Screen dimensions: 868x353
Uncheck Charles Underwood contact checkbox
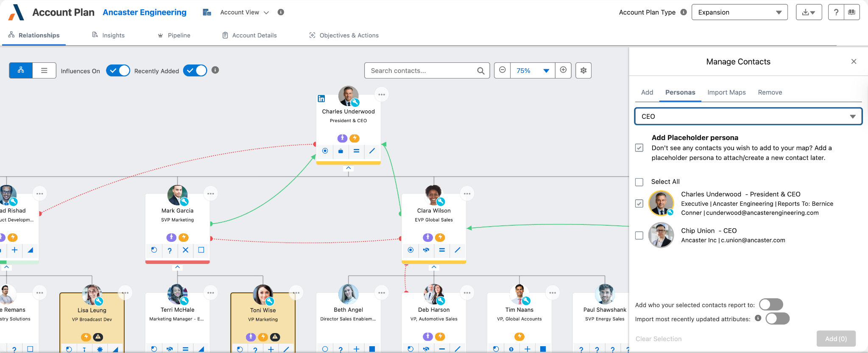point(639,204)
